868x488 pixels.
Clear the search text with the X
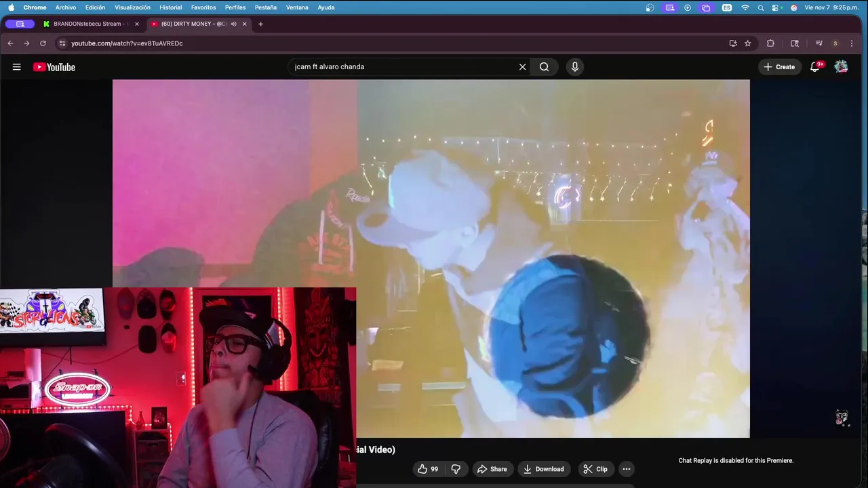pyautogui.click(x=522, y=67)
